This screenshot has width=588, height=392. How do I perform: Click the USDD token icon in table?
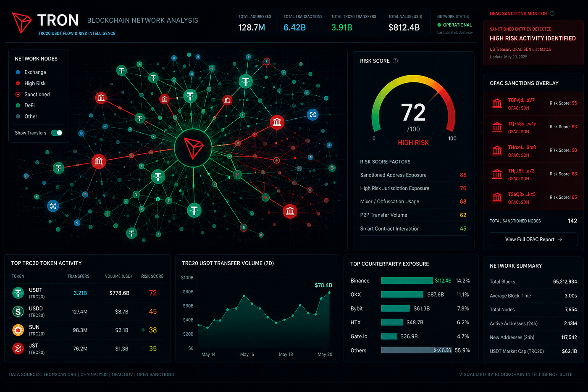(18, 311)
